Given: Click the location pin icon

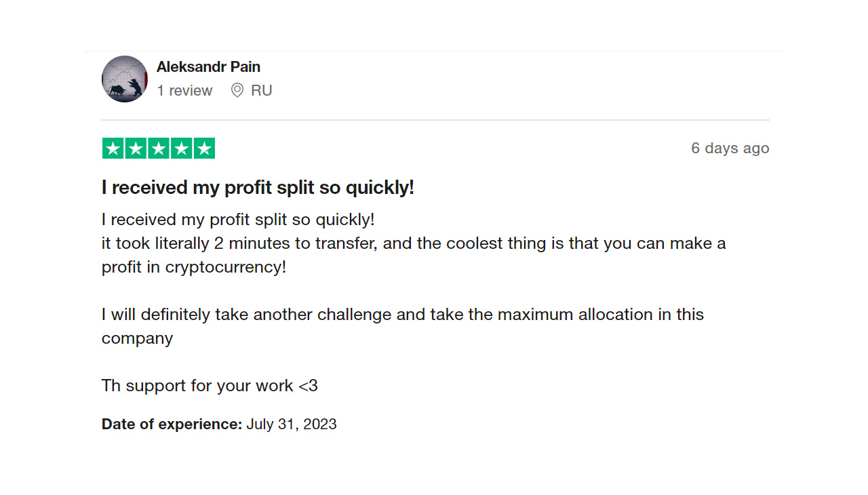Looking at the screenshot, I should (x=237, y=90).
